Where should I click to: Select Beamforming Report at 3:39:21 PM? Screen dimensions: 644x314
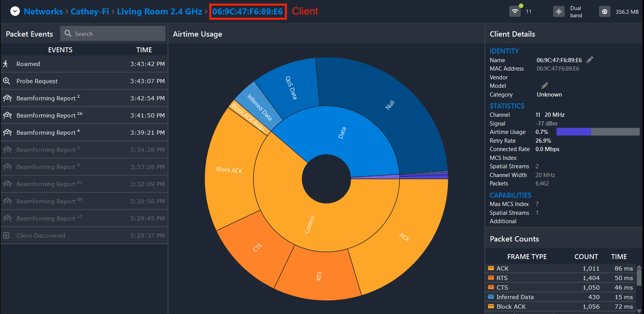pos(84,132)
